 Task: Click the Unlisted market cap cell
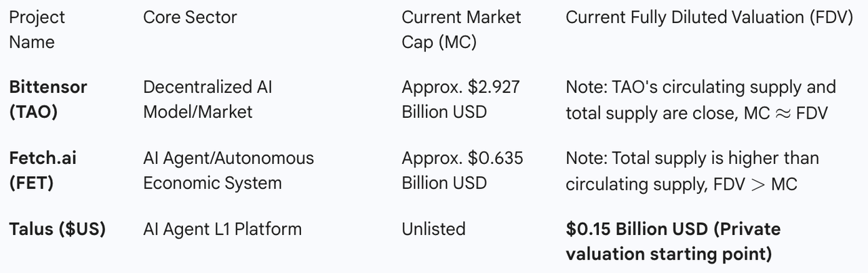[x=433, y=229]
